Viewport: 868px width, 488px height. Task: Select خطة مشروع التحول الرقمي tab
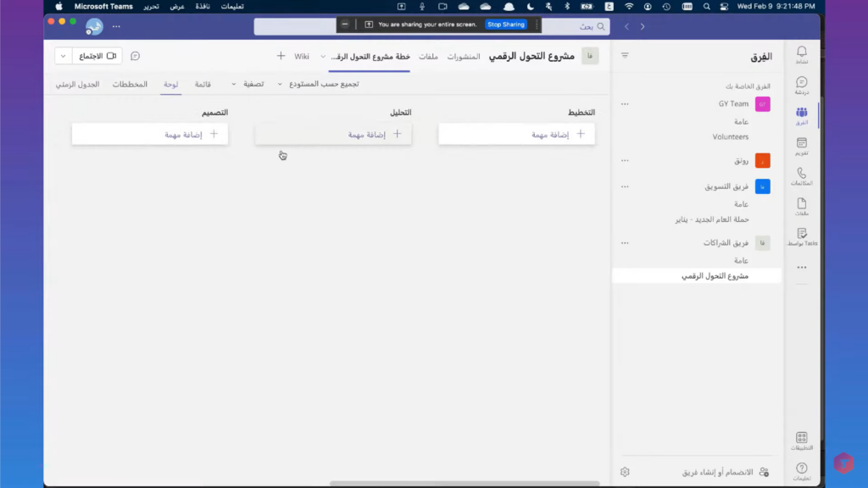(370, 57)
